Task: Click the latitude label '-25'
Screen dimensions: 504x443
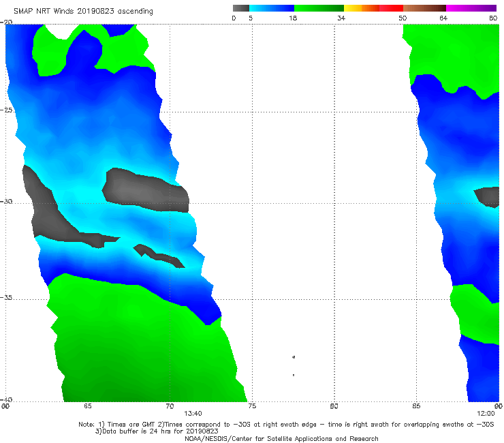Action: coord(6,110)
